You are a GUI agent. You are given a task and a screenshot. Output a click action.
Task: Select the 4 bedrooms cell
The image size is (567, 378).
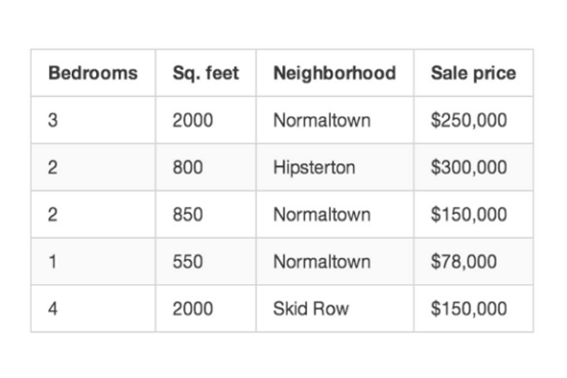coord(93,309)
